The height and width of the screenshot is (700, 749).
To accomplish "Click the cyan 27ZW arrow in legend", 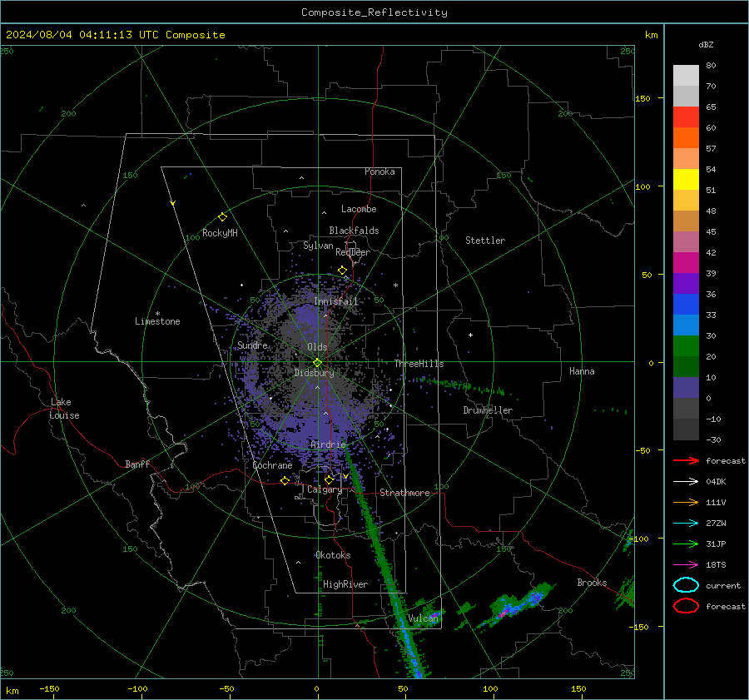I will (686, 524).
